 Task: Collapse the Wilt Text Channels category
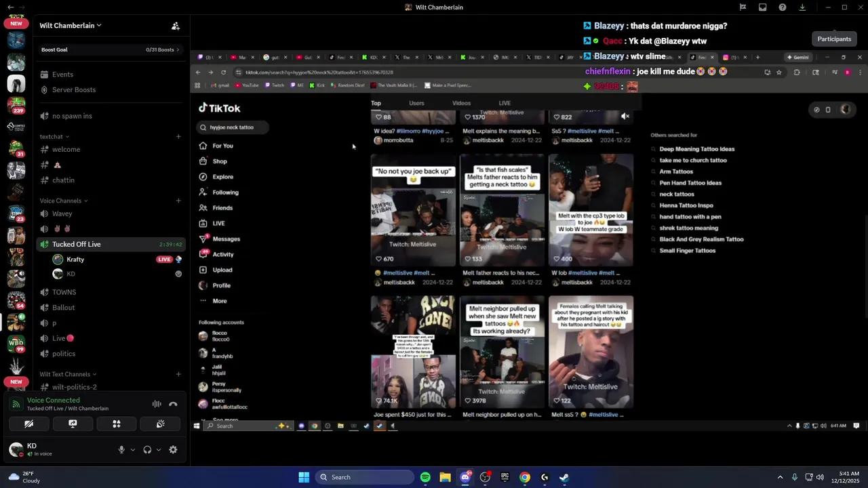click(x=68, y=374)
